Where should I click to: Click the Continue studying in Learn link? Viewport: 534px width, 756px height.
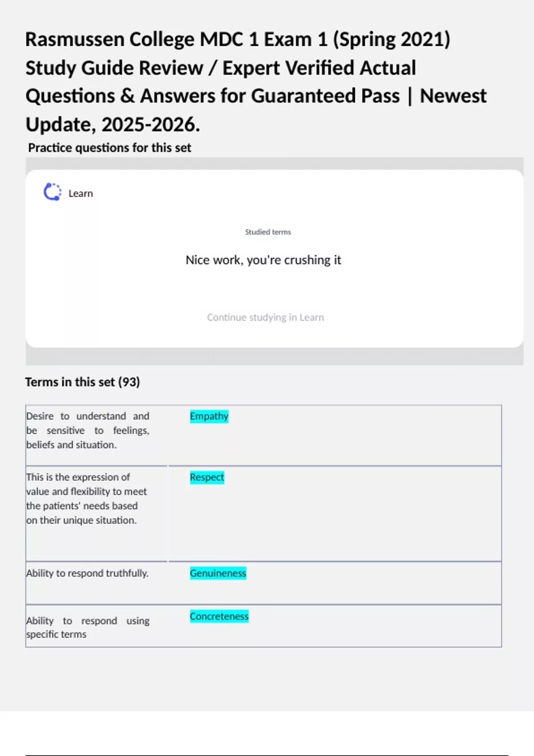265,318
